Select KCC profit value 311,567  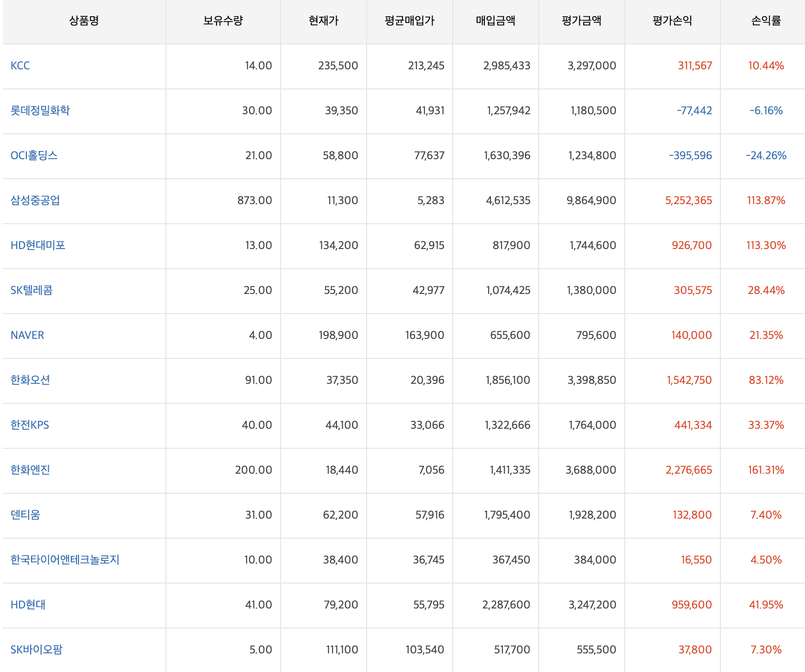click(695, 66)
